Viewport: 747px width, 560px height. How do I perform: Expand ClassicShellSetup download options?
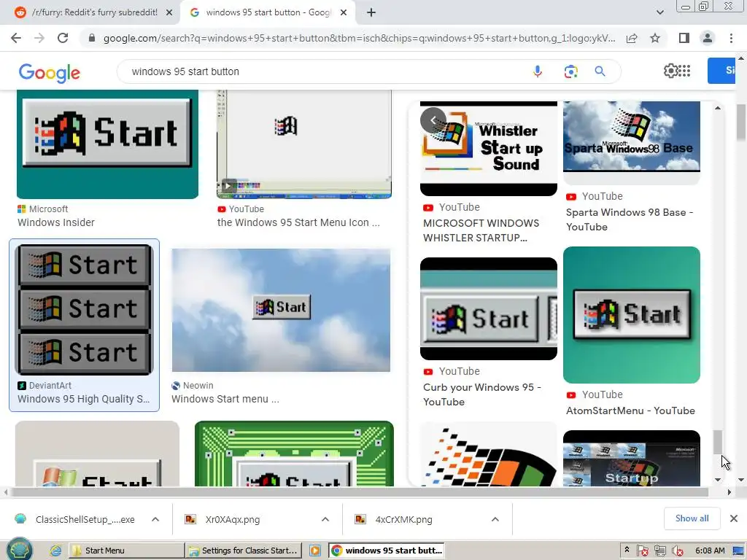(155, 519)
